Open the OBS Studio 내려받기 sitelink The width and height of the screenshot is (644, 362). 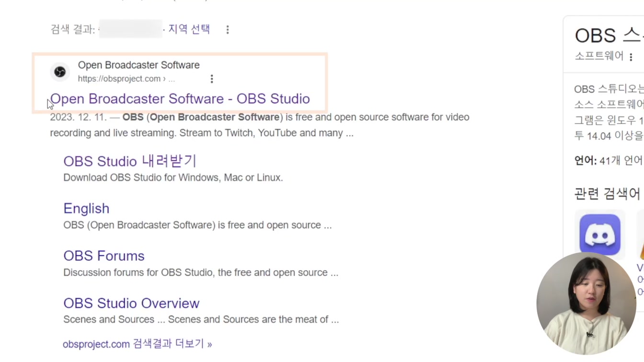point(130,161)
